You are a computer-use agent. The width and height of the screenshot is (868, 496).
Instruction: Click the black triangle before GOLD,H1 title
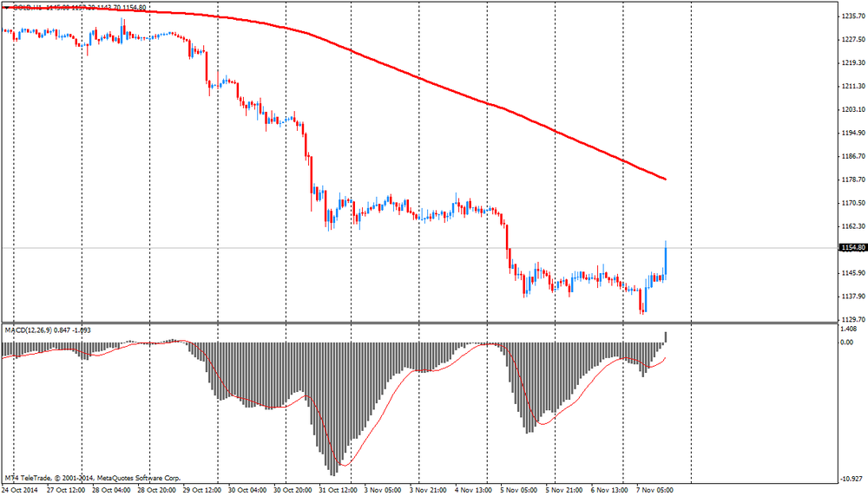(x=5, y=8)
